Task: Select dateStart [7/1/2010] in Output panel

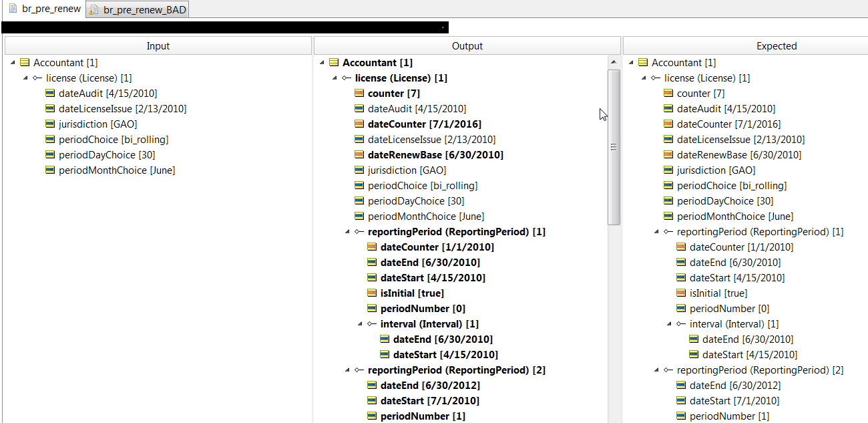Action: tap(430, 401)
